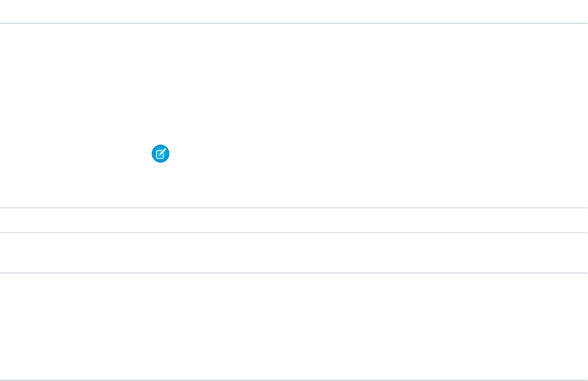
Task: Click the white pencil inside blue circle
Action: (160, 154)
